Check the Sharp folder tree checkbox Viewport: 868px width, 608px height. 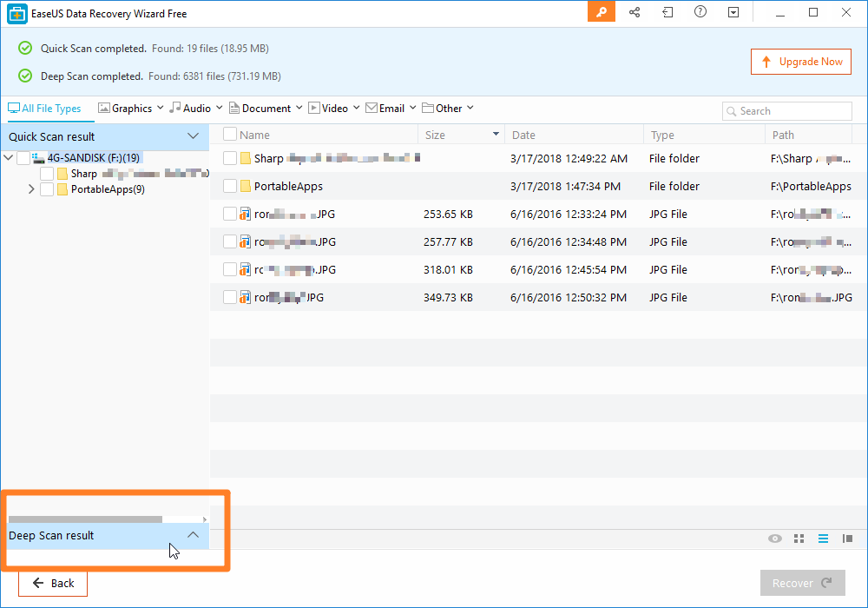click(47, 174)
